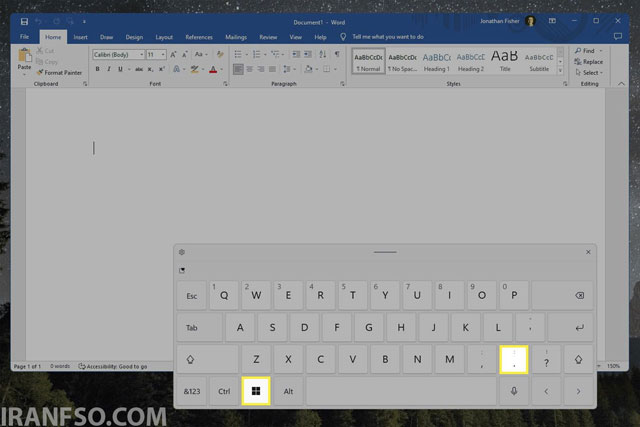The width and height of the screenshot is (640, 427).
Task: Open shading color dropdown
Action: click(x=317, y=69)
